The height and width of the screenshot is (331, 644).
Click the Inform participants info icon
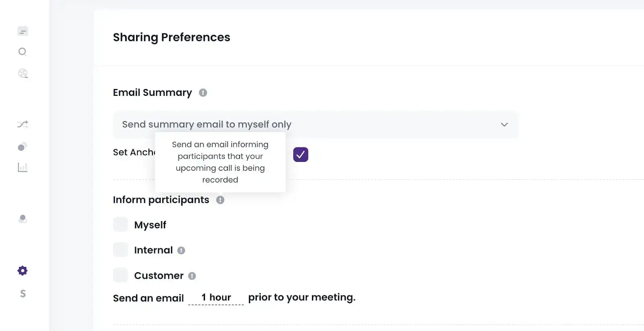pyautogui.click(x=220, y=200)
